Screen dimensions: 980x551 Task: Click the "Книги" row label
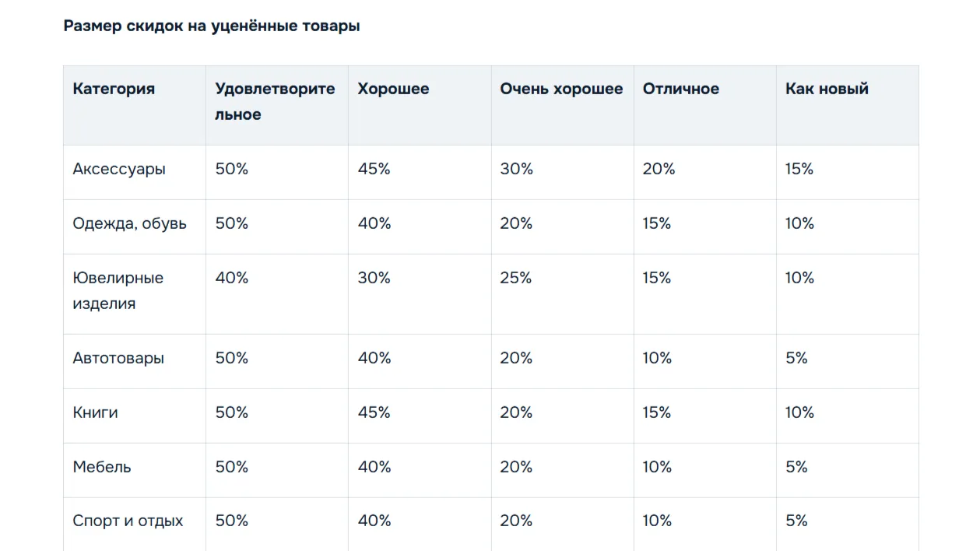pyautogui.click(x=95, y=412)
